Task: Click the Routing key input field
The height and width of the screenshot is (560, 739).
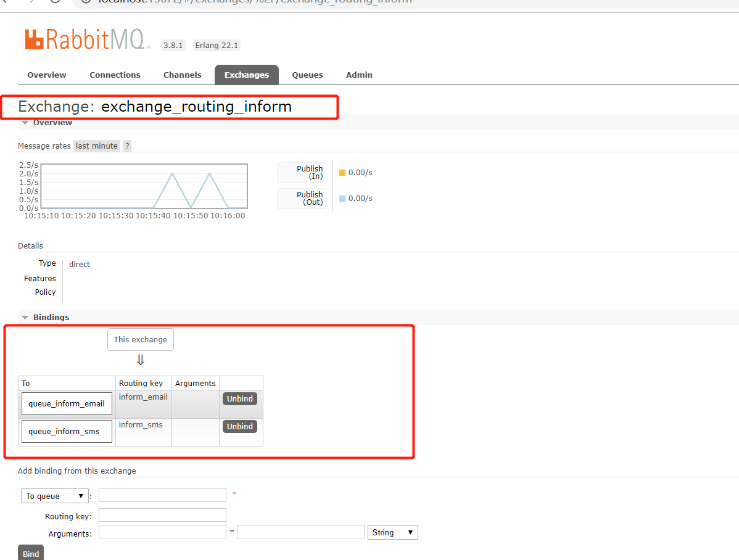Action: click(162, 514)
